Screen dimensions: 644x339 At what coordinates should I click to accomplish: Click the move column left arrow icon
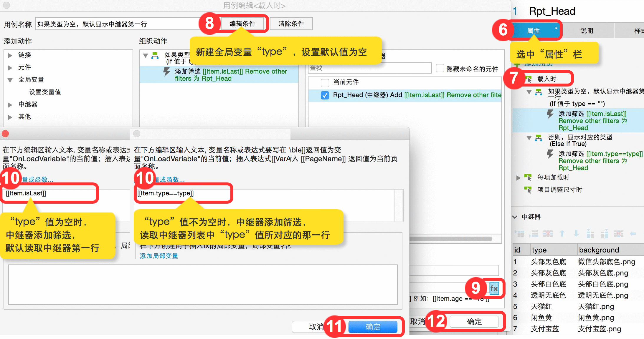633,234
